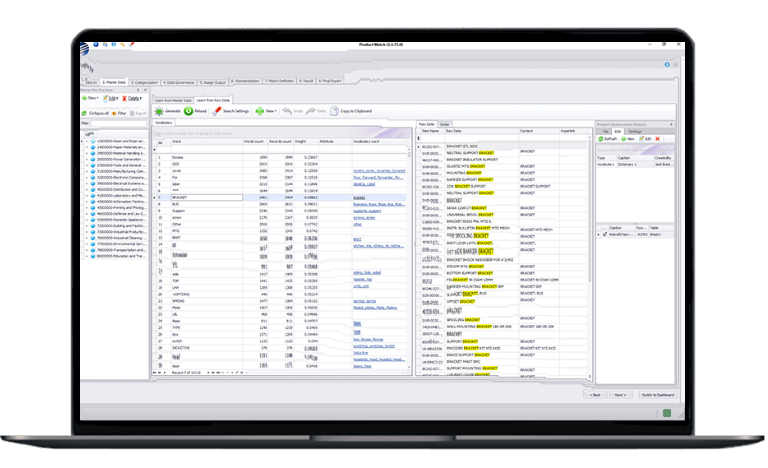Pin the Hierarchy Preview panel
This screenshot has width=768, height=468.
pyautogui.click(x=138, y=90)
